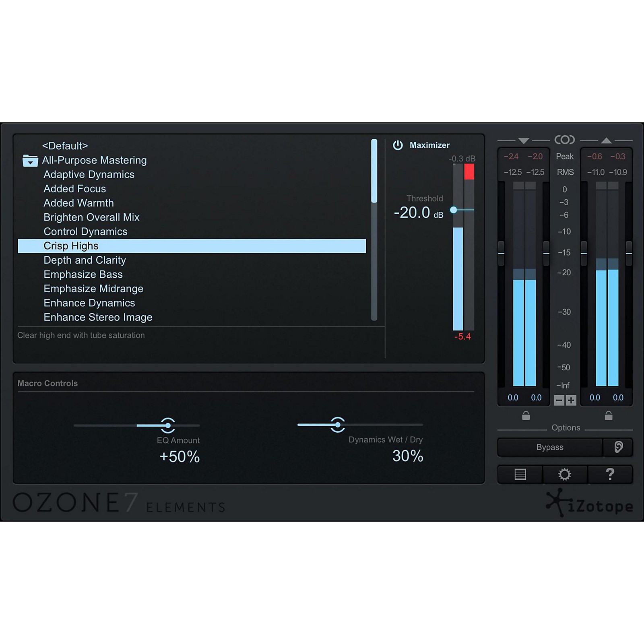Click the -20.0 dB threshold value
Screen dimensions: 644x644
pos(418,213)
